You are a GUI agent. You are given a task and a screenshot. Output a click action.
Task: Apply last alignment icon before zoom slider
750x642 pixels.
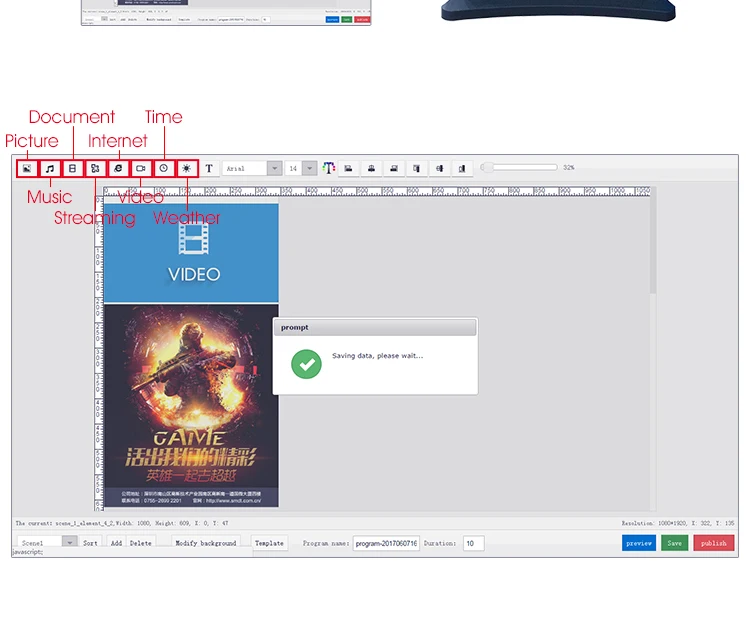click(462, 168)
